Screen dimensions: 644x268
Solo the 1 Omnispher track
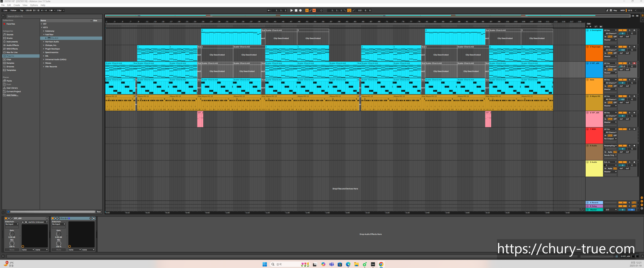(629, 30)
